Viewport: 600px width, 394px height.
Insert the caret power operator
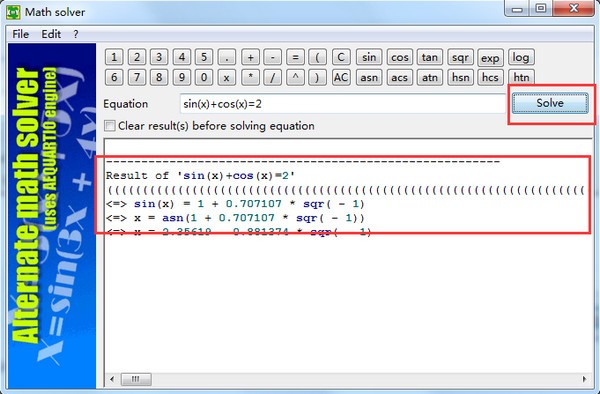coord(295,77)
